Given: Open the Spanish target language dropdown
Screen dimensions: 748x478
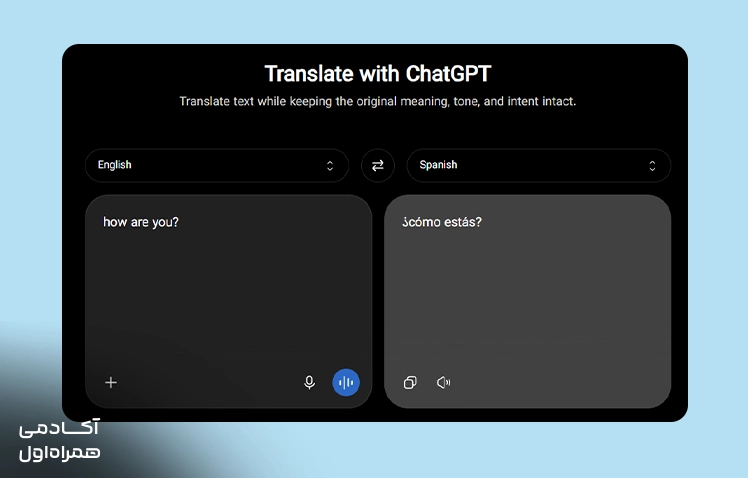Looking at the screenshot, I should (x=539, y=166).
